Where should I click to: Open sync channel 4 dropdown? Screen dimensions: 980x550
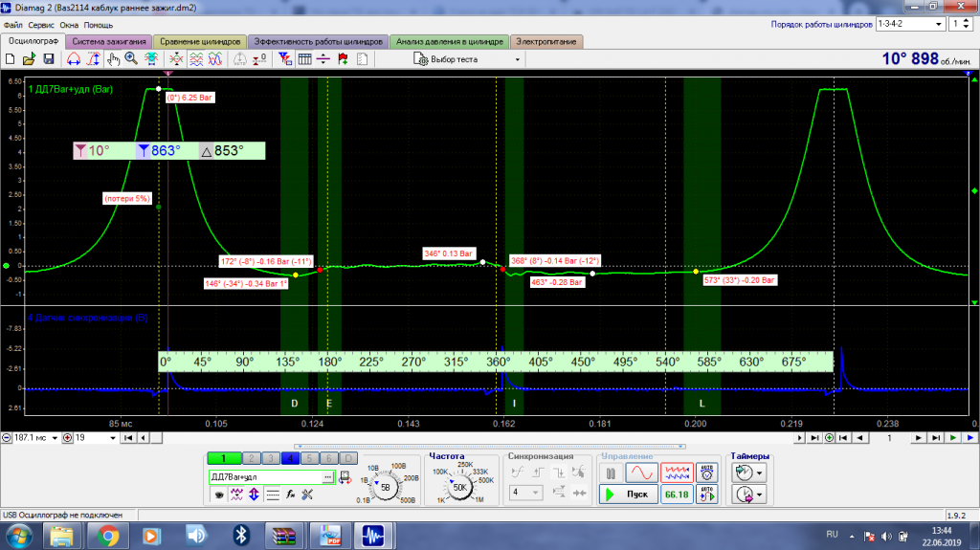pos(526,493)
